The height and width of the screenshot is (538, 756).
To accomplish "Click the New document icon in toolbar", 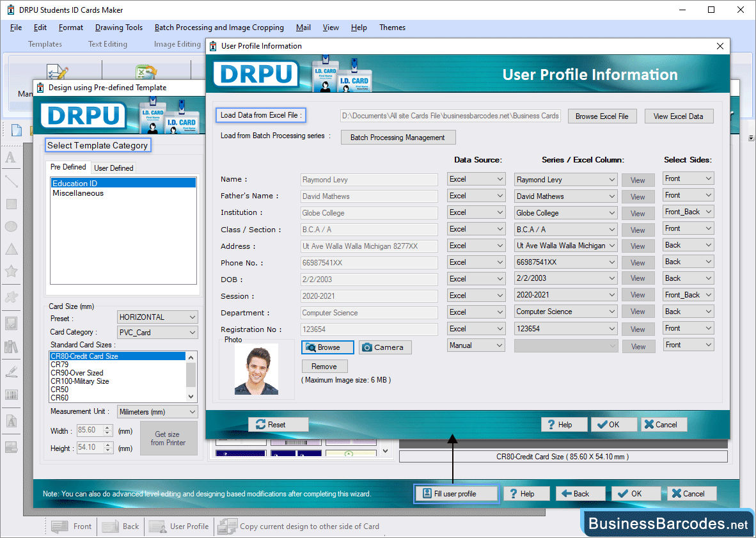I will click(17, 130).
